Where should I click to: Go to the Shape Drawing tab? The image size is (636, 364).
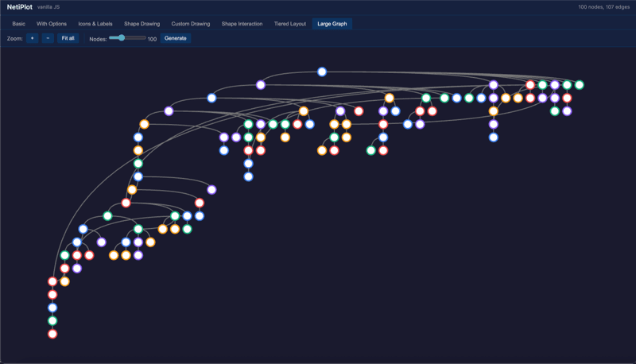pyautogui.click(x=142, y=24)
